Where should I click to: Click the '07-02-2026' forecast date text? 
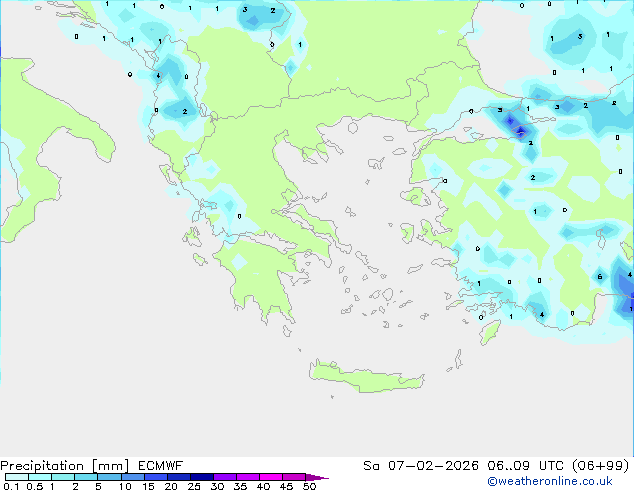click(x=433, y=466)
